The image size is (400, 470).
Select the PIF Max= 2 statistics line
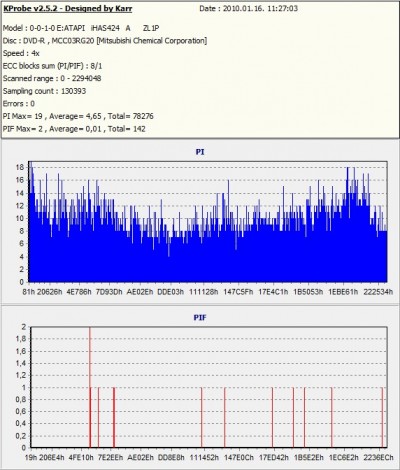74,129
